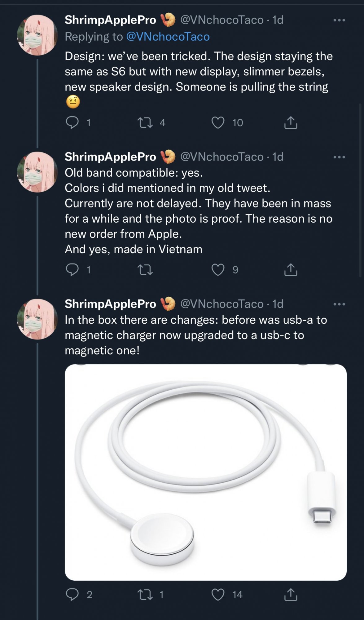Viewport: 364px width, 620px height.
Task: Click the scrollbar on the right edge
Action: click(x=360, y=189)
